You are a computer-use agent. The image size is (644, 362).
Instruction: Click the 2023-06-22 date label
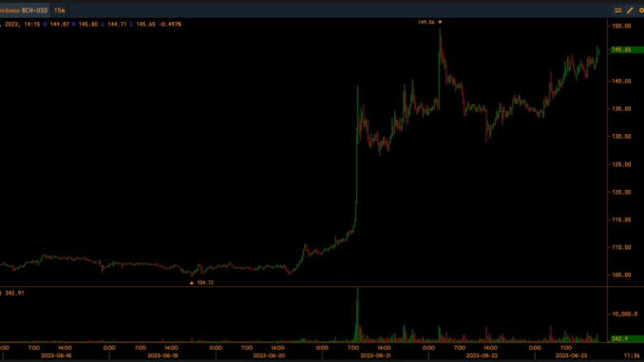pyautogui.click(x=482, y=355)
